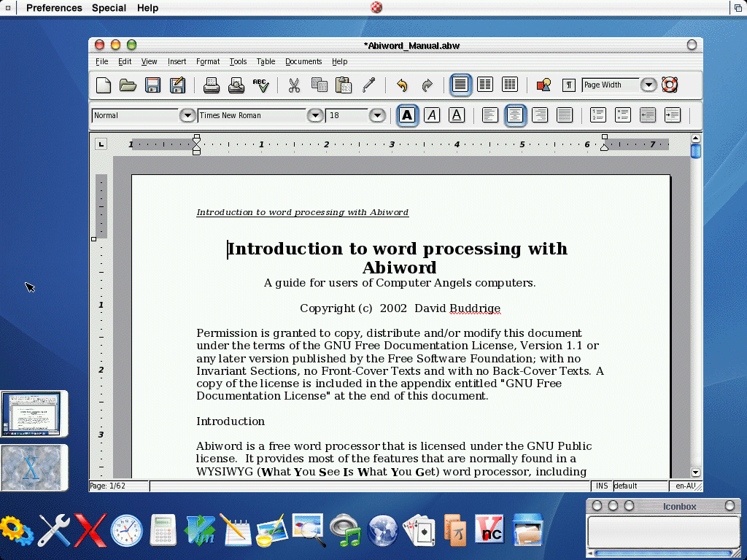This screenshot has width=747, height=560.
Task: Set justified paragraph alignment
Action: [565, 115]
